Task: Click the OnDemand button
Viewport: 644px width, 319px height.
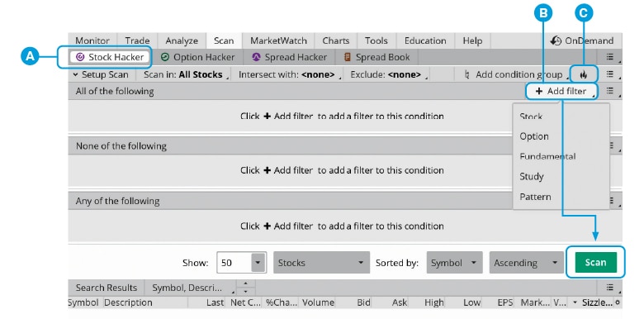Action: (x=582, y=40)
